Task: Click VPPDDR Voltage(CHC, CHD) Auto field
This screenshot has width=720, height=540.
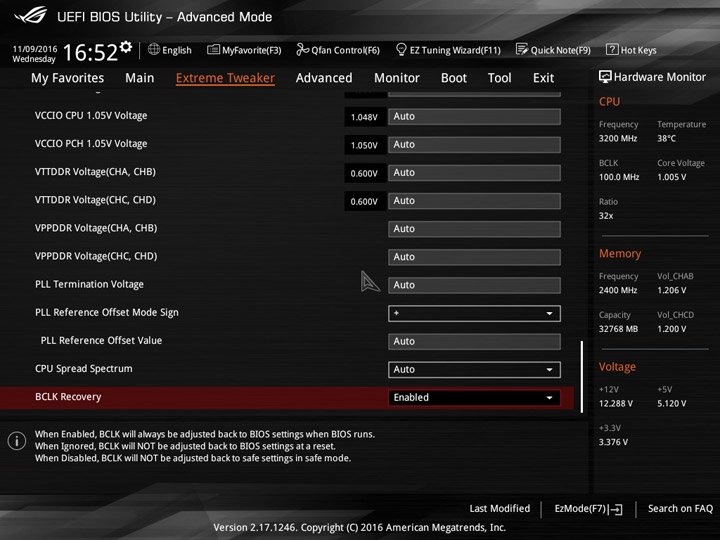Action: pos(474,257)
